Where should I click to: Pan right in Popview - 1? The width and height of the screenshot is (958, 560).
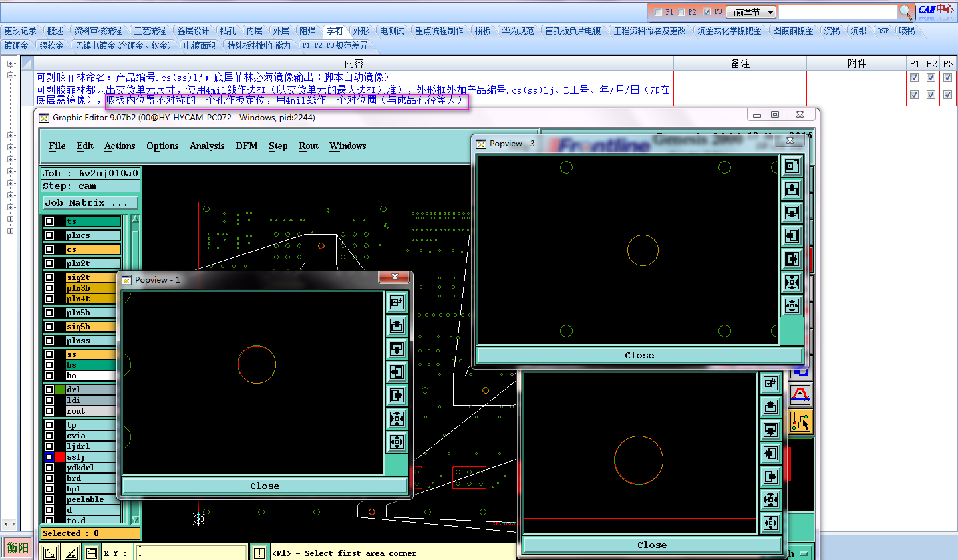point(397,396)
